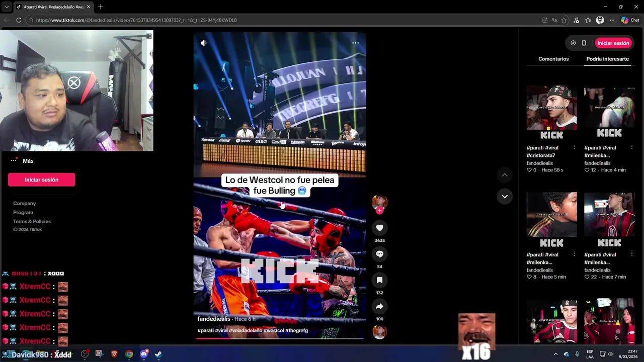
Task: Follow fandediealis with the red plus badge
Action: (x=379, y=211)
